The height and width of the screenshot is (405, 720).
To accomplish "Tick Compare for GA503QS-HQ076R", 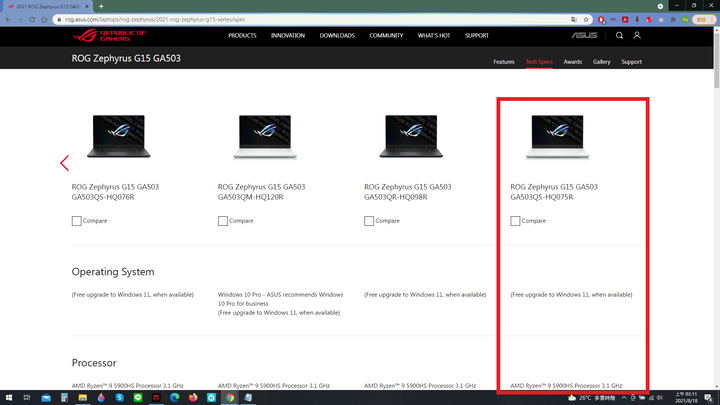I will (x=76, y=221).
